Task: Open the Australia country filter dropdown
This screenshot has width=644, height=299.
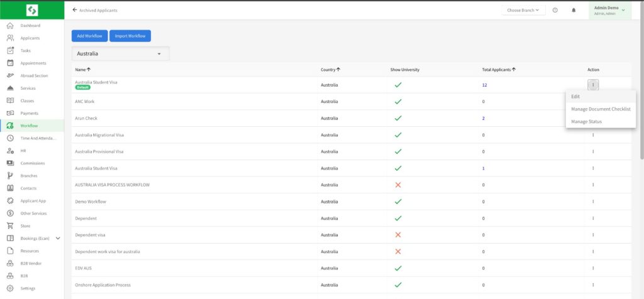Action: click(x=120, y=54)
